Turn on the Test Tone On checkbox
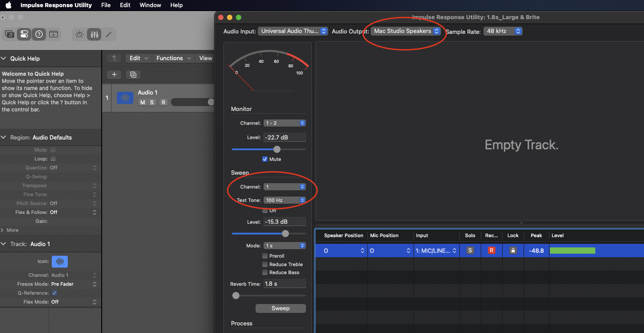 pos(265,210)
